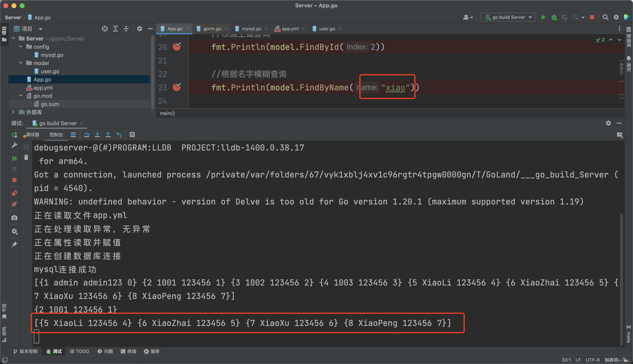Click the View Breakpoints icon in the debug sidebar
This screenshot has width=633, height=364.
point(14,193)
